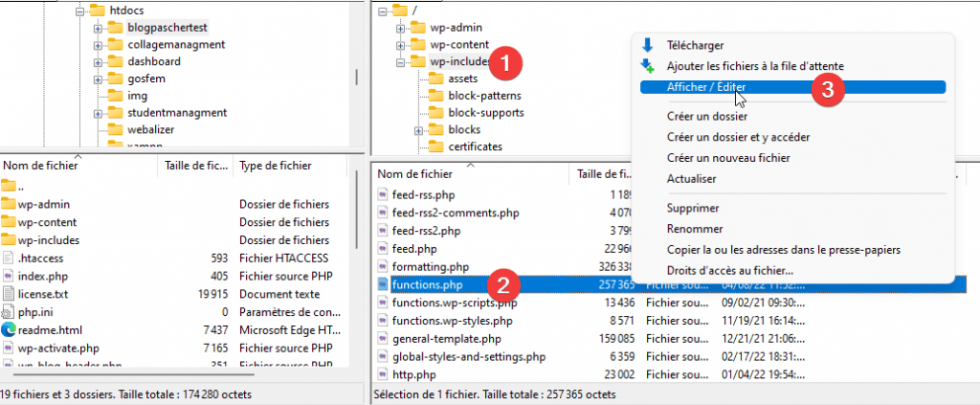Select the gosfem folder icon
Image resolution: width=980 pixels, height=405 pixels.
tap(116, 79)
